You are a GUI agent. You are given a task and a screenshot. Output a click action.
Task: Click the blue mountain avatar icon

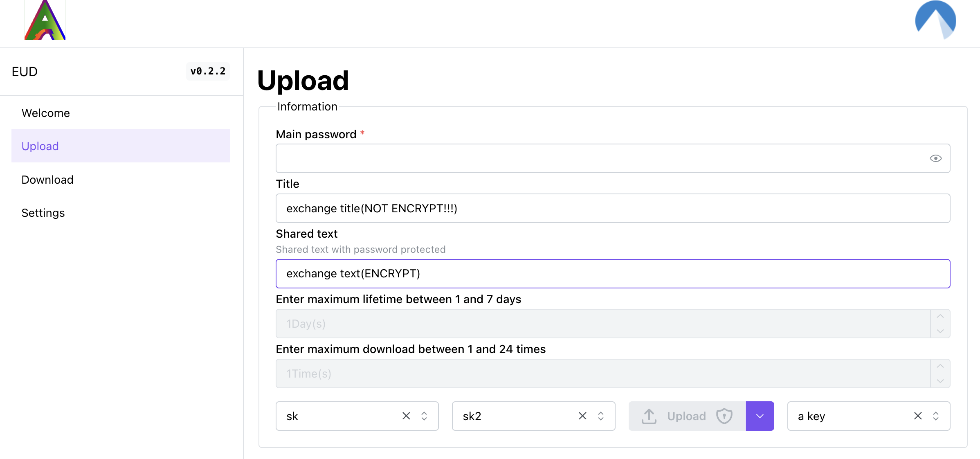[935, 20]
